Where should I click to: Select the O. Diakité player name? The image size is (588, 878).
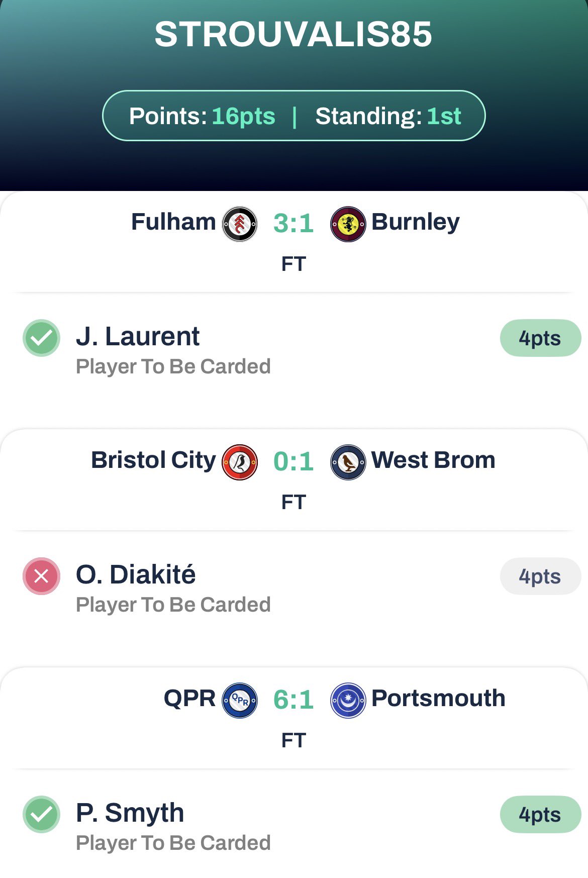(x=136, y=574)
